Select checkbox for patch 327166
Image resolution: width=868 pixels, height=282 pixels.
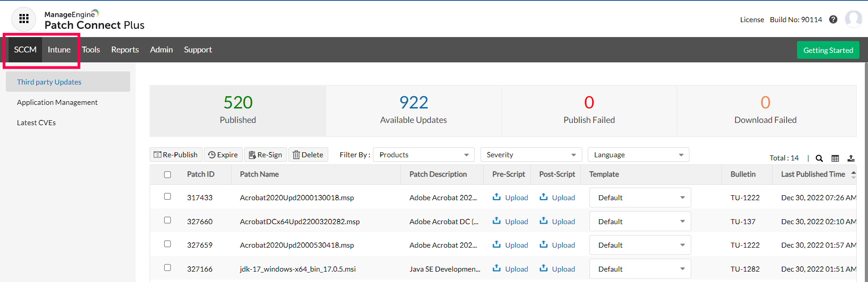(x=168, y=268)
